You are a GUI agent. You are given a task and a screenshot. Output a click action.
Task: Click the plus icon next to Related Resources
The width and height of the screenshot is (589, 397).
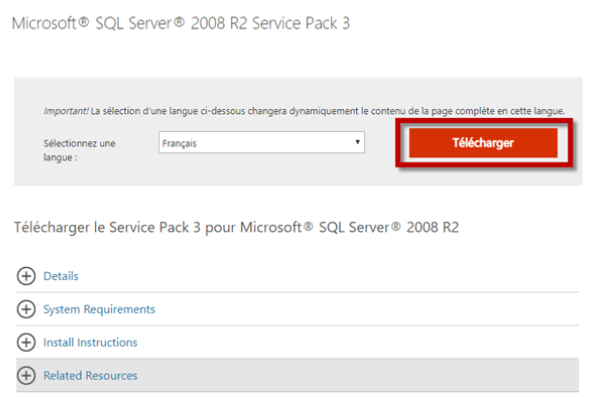26,375
